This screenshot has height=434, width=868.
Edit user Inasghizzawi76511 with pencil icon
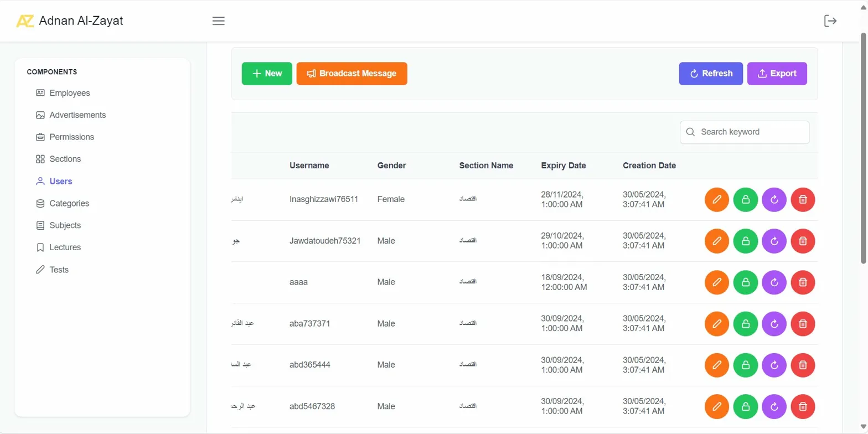(716, 199)
